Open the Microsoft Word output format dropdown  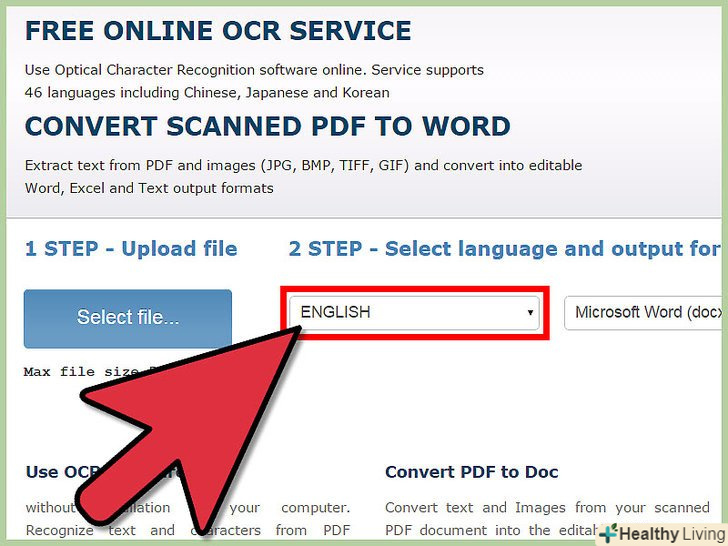point(645,312)
